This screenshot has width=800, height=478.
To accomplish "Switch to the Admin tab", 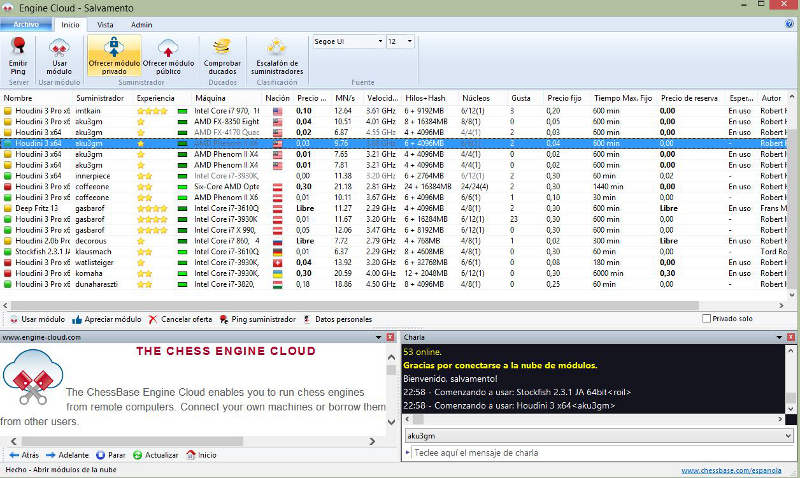I will tap(141, 24).
